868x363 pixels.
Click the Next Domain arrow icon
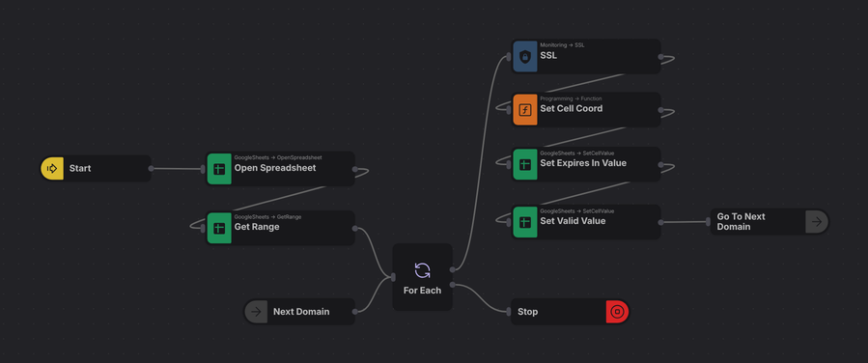point(256,312)
